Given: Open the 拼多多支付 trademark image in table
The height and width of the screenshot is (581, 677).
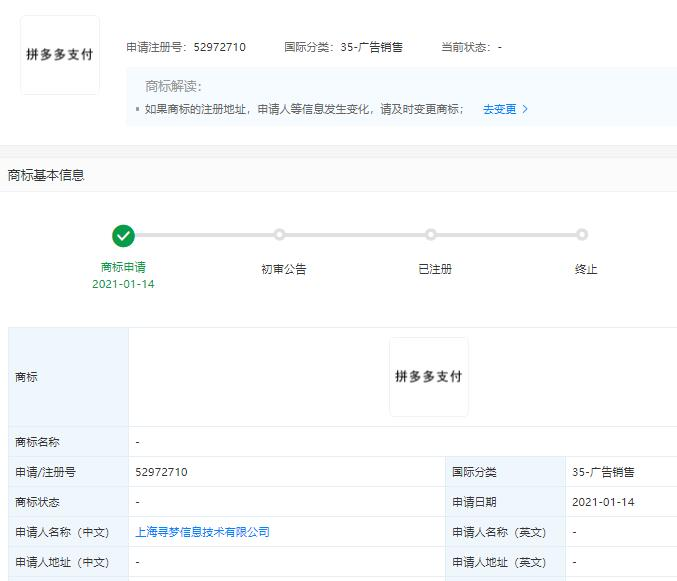Looking at the screenshot, I should click(428, 377).
